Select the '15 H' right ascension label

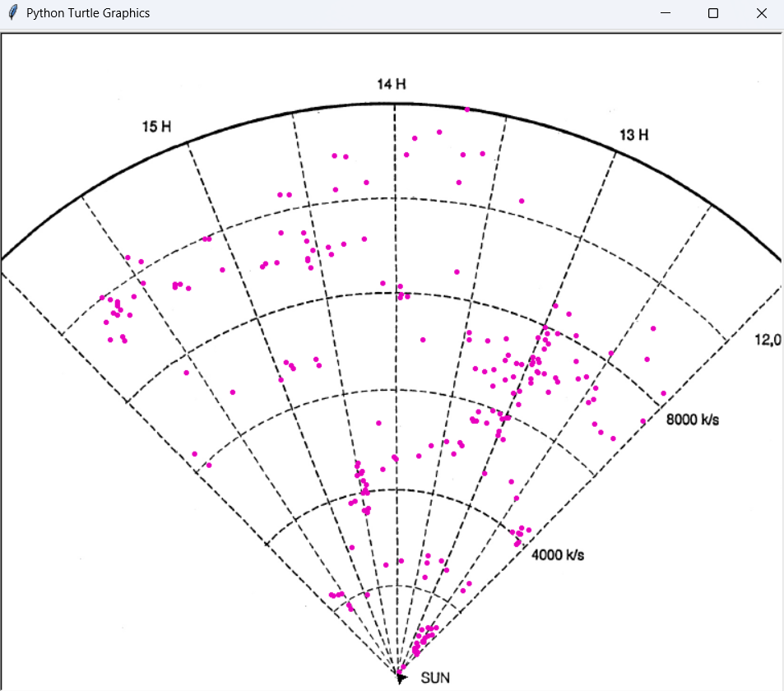(x=157, y=127)
